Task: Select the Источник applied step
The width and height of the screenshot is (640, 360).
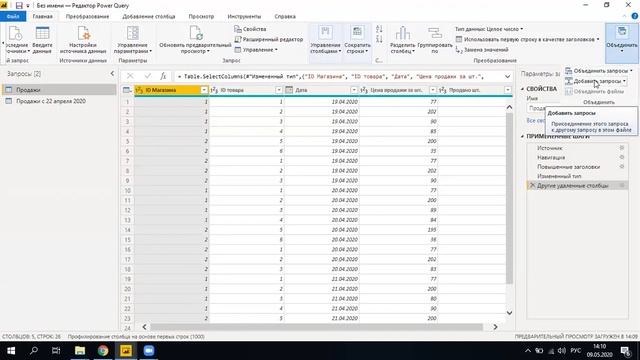Action: [x=549, y=148]
